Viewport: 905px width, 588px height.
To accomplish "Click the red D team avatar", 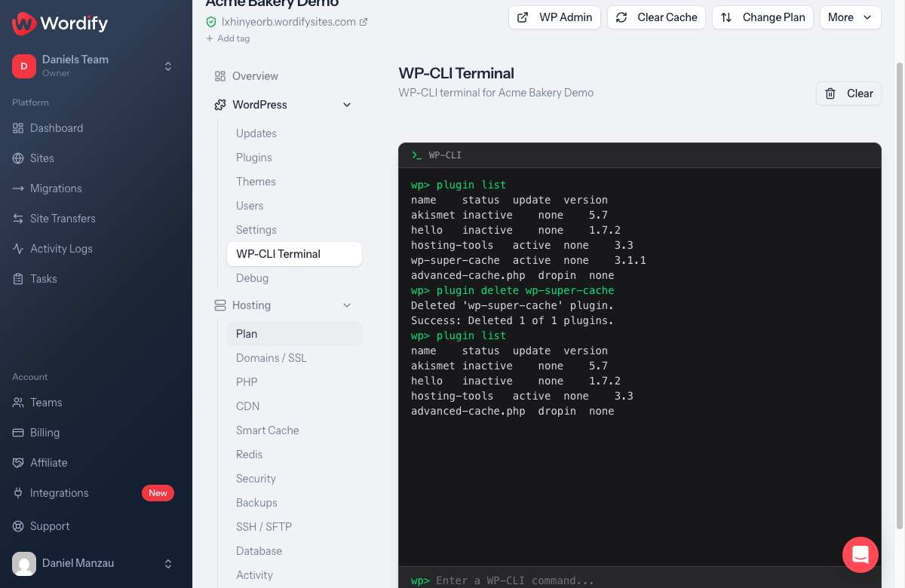I will pos(24,66).
